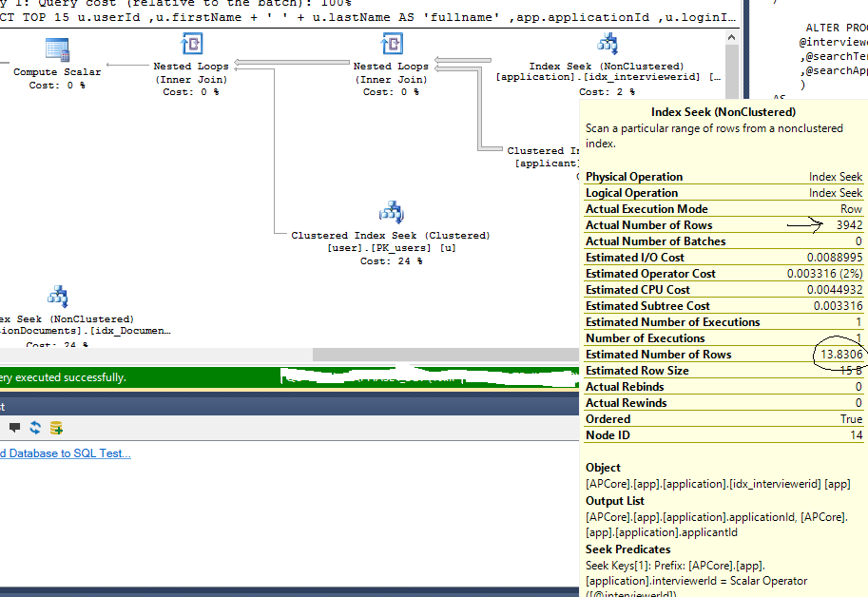Click 'Output List' heading in tooltip
The image size is (868, 597).
pos(614,501)
